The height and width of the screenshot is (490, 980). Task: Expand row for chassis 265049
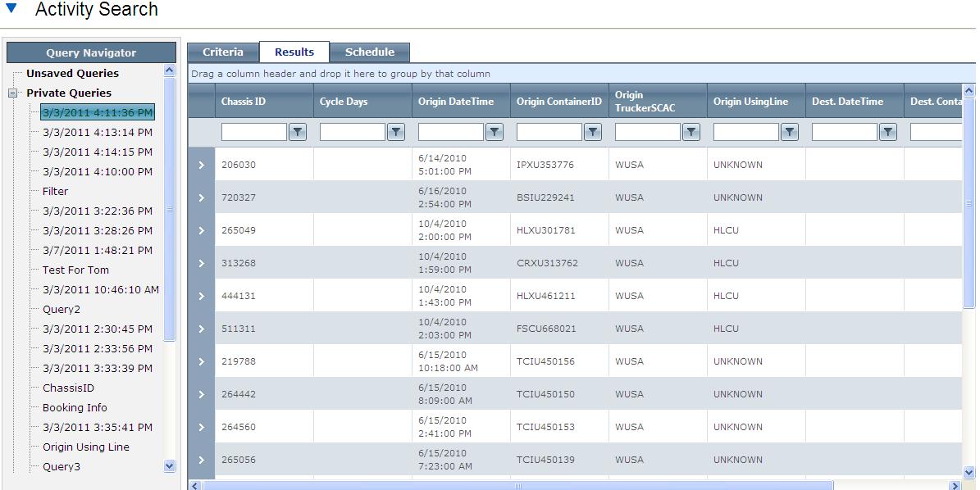(x=201, y=230)
